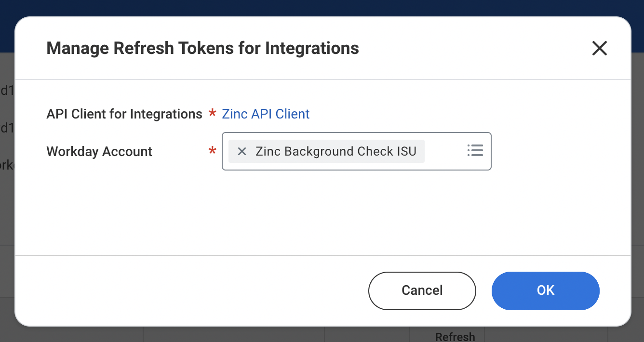Open the Workday Account prompt list icon
This screenshot has height=342, width=644.
tap(475, 151)
